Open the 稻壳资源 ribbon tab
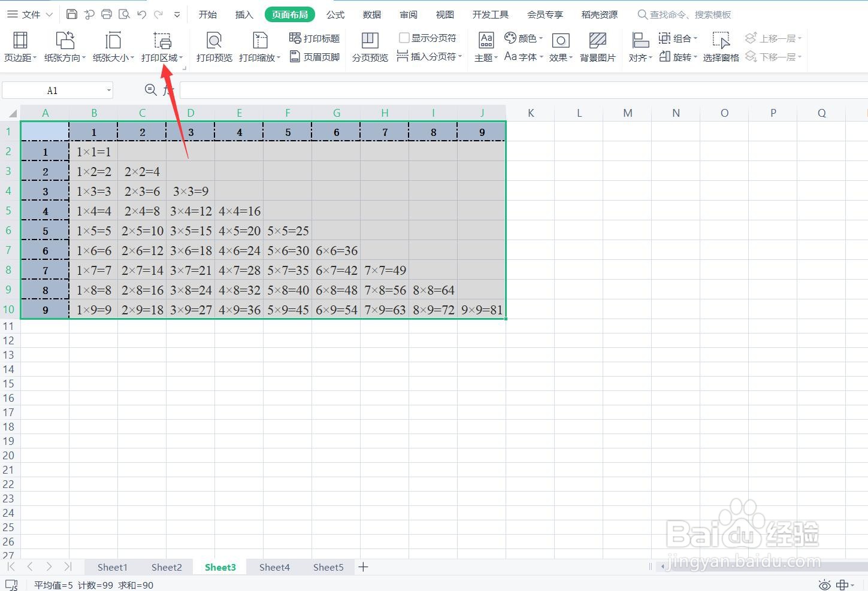The width and height of the screenshot is (868, 591). pos(600,14)
